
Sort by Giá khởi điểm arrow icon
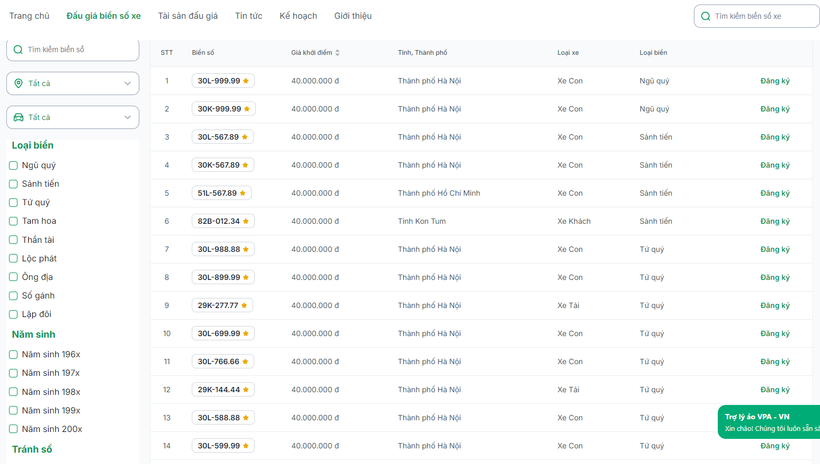[x=338, y=53]
